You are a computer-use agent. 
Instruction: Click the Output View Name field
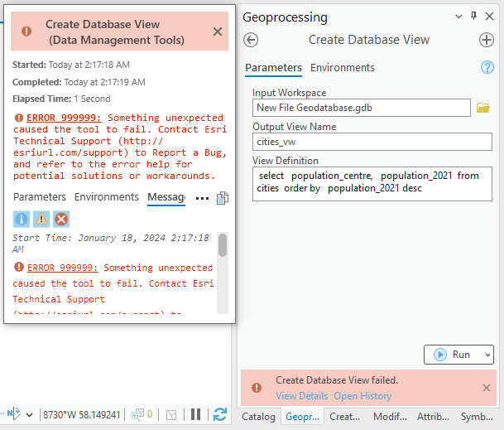point(372,142)
